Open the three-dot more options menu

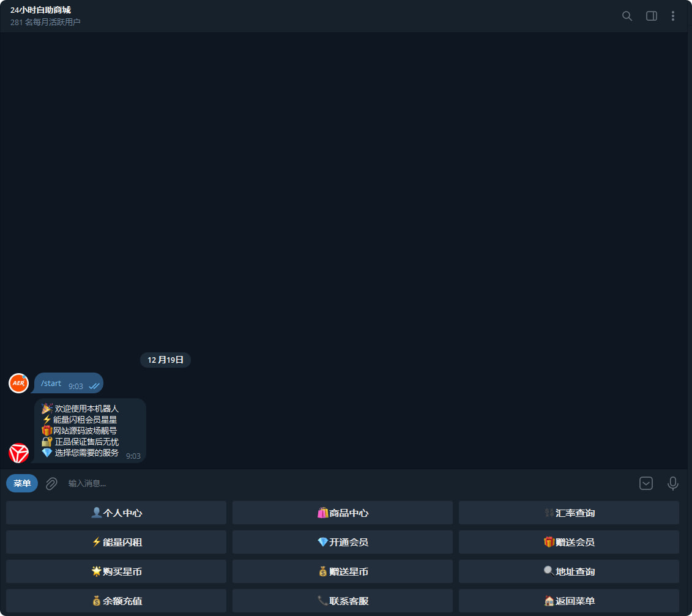pos(673,16)
